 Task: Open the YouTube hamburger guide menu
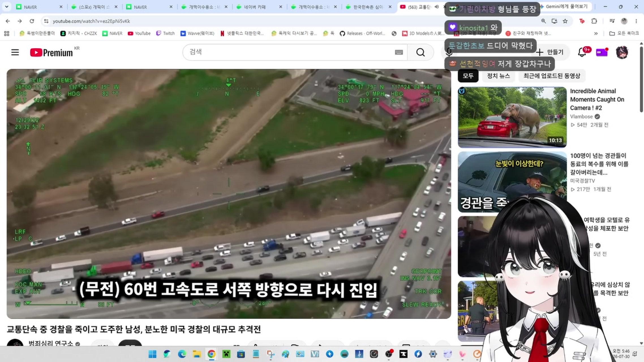click(x=15, y=52)
